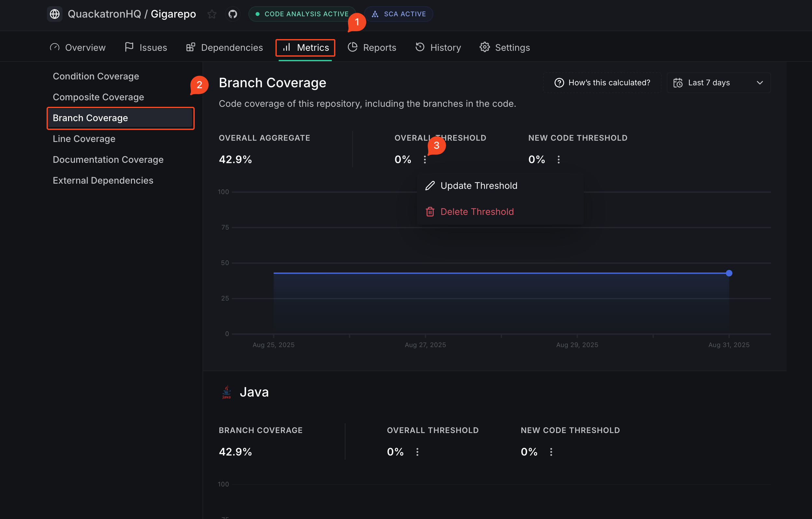Open Java Overall Threshold three-dot menu
The height and width of the screenshot is (519, 812).
tap(417, 452)
